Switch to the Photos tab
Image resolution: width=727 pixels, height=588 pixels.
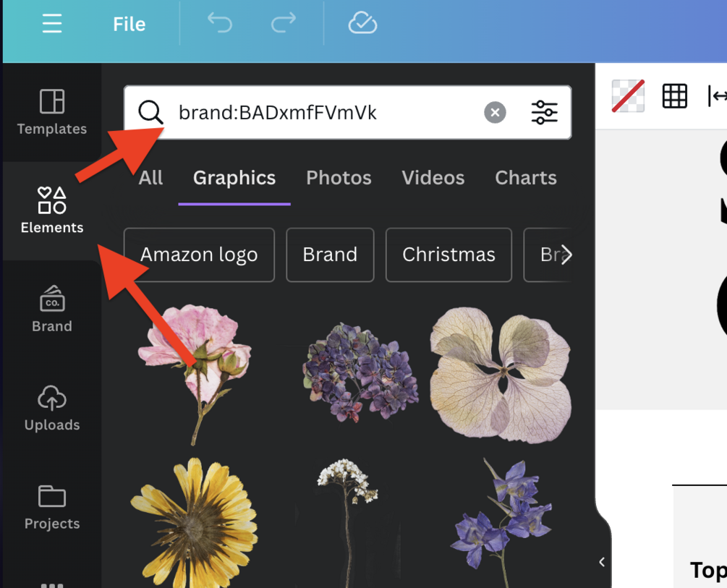pyautogui.click(x=338, y=178)
